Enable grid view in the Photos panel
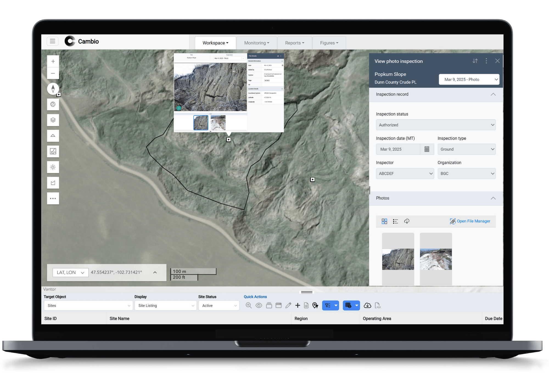Viewport: 549px width, 392px height. point(384,221)
